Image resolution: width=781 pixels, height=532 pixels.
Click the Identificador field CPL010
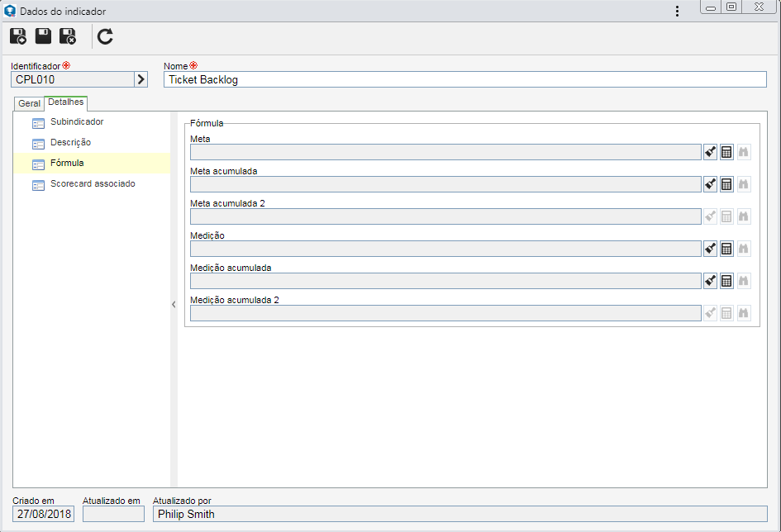point(73,79)
